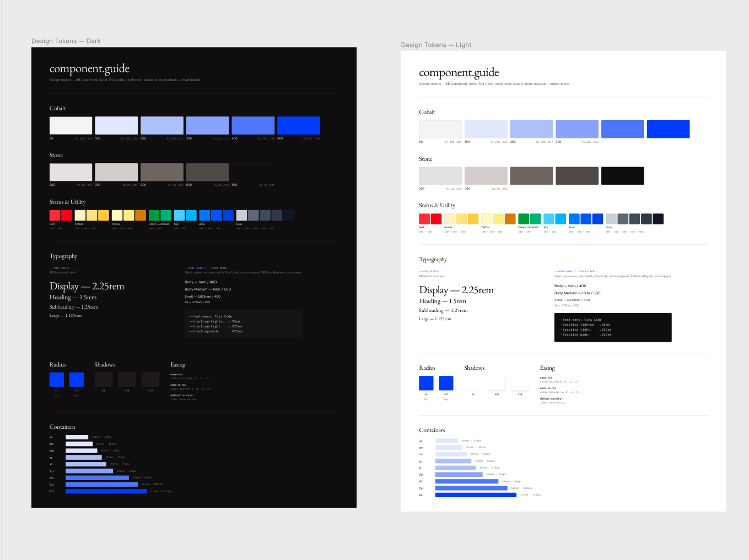
Task: Click the 6xl container bar in Dark frame
Action: [x=106, y=491]
